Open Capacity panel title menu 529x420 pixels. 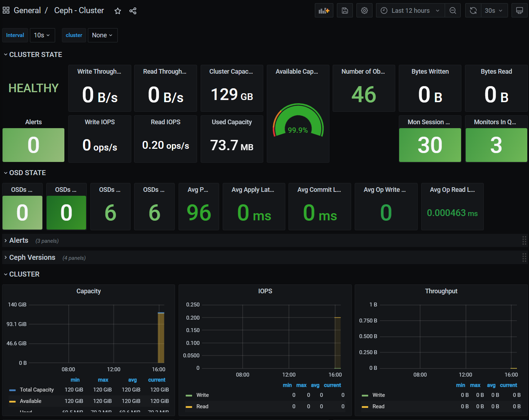point(89,291)
